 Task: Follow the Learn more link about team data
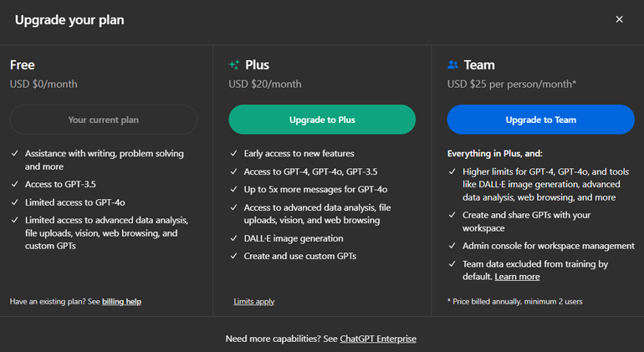(517, 277)
